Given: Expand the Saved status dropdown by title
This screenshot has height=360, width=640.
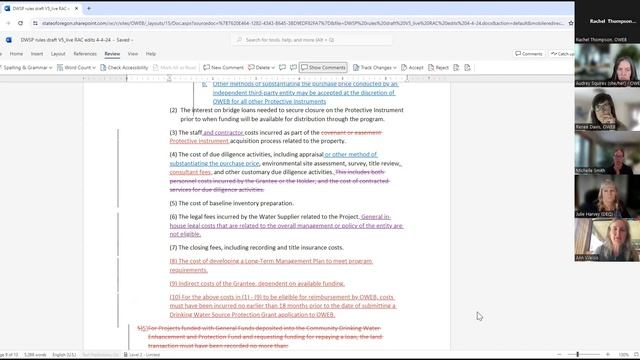Looking at the screenshot, I should point(132,40).
